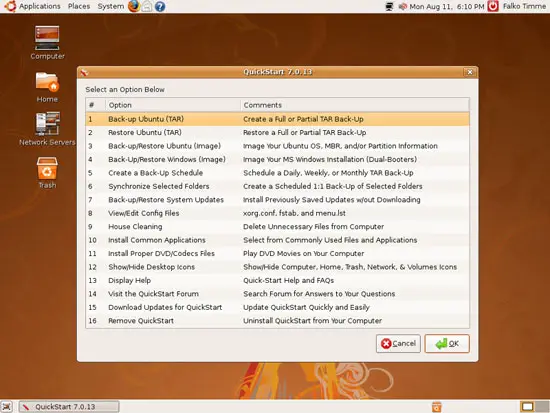Viewport: 550px width, 413px height.
Task: Click the Show Desktop icon bottom-left
Action: (7, 407)
